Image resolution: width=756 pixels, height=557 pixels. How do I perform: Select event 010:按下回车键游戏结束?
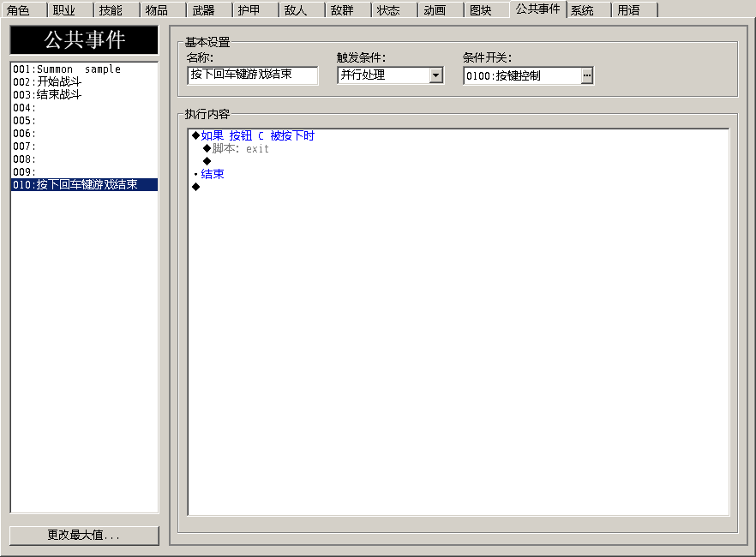tap(84, 184)
